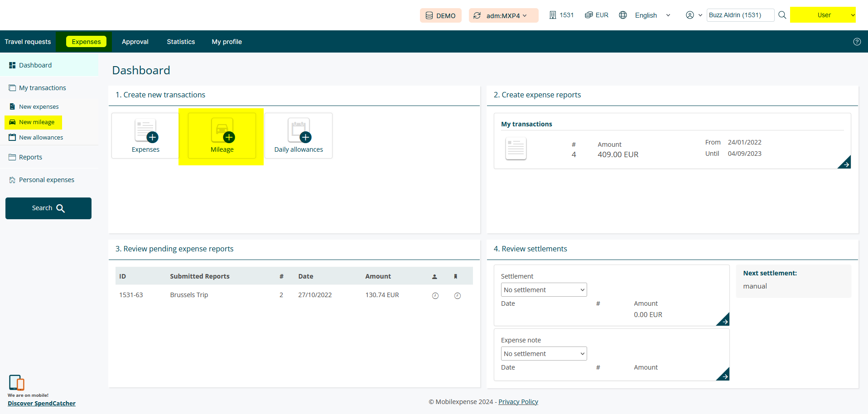
Task: Click the Expenses tile with plus icon
Action: pyautogui.click(x=145, y=135)
